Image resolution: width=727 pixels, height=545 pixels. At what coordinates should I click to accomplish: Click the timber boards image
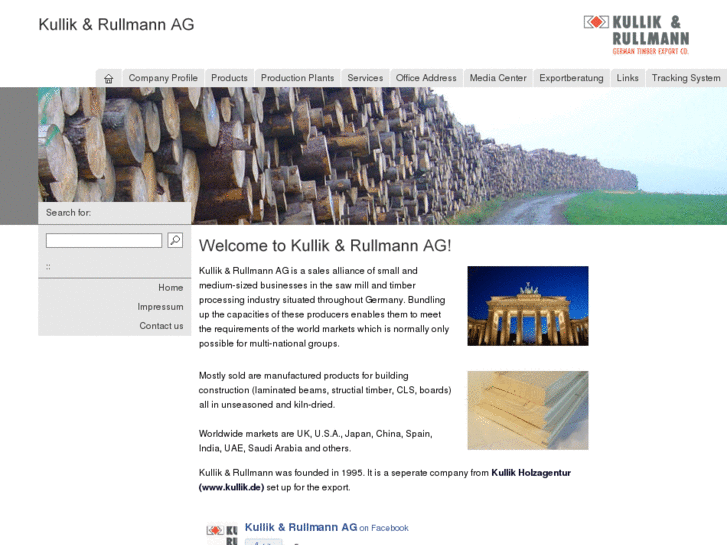point(528,410)
